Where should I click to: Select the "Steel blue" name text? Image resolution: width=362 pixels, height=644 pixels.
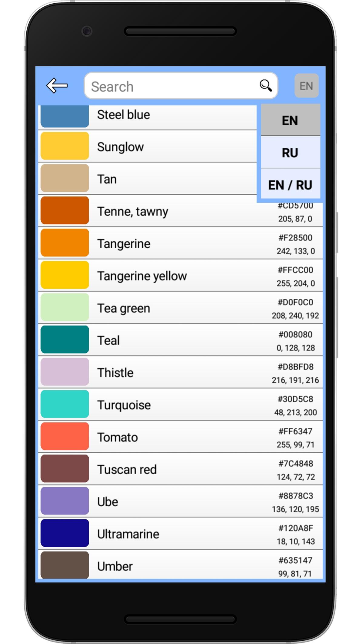(123, 115)
